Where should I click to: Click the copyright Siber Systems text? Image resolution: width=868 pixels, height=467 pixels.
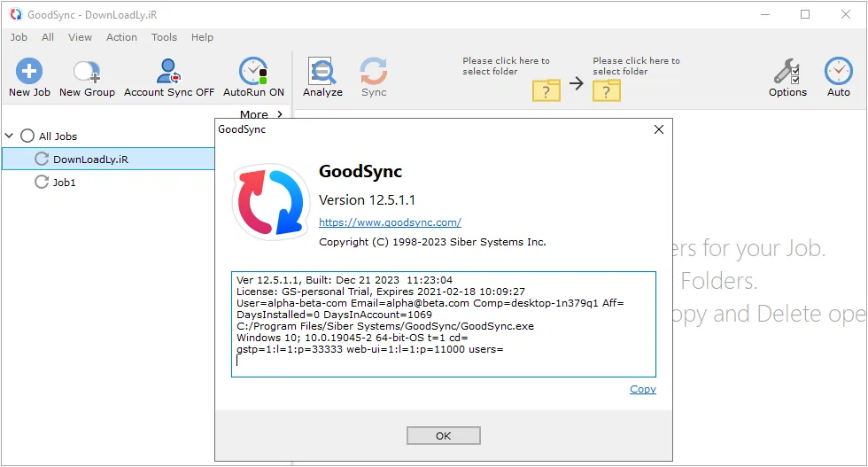(x=432, y=242)
